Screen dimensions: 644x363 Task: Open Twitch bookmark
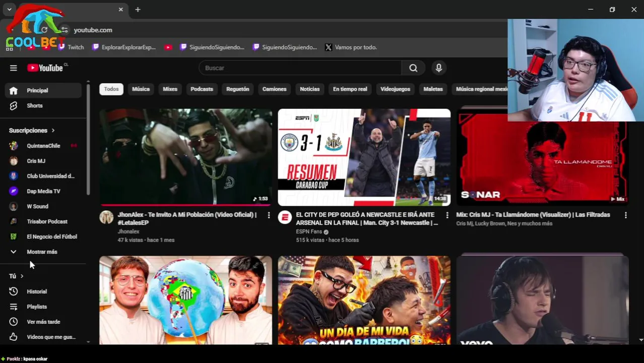tap(71, 47)
